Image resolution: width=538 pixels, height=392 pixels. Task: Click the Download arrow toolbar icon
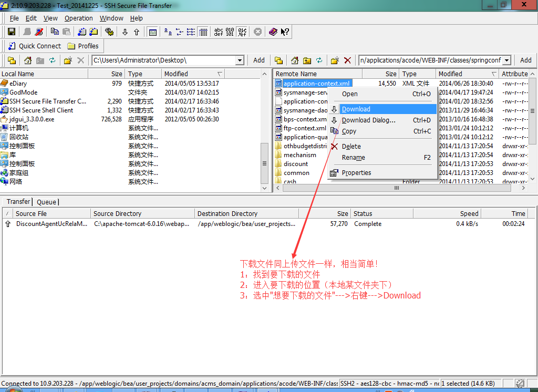click(x=125, y=32)
